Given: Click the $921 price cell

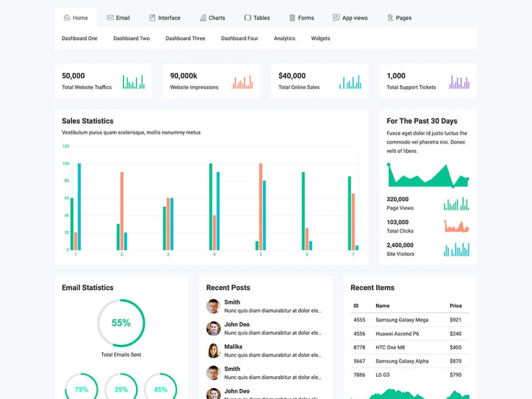Looking at the screenshot, I should [x=455, y=320].
